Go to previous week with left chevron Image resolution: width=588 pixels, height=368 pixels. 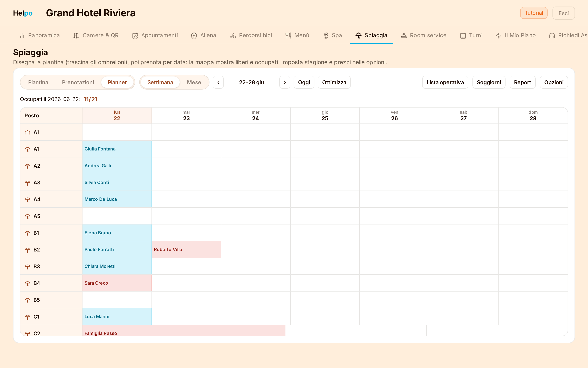coord(218,82)
